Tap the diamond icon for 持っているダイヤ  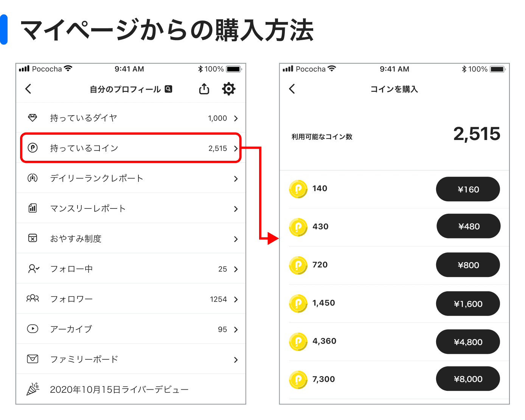(33, 118)
